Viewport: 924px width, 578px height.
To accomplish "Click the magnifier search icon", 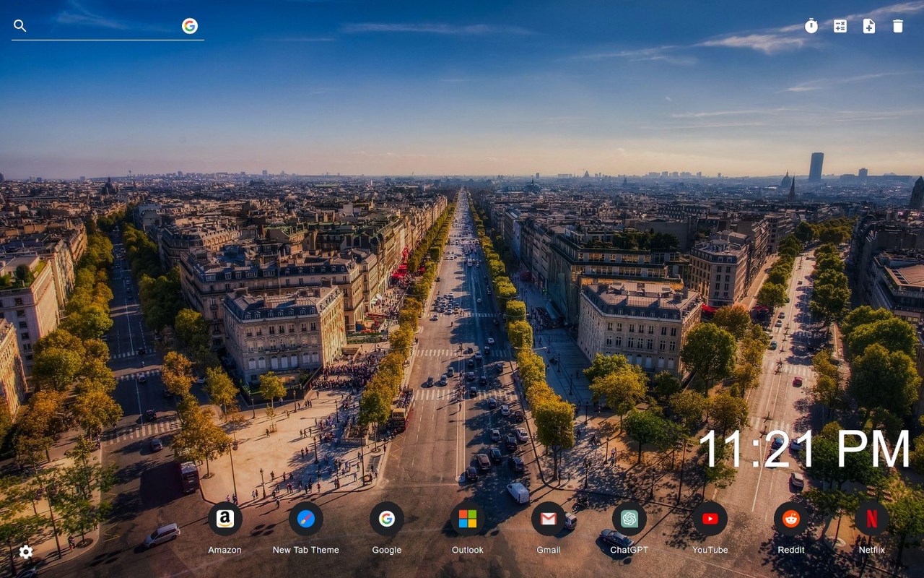I will pos(20,26).
